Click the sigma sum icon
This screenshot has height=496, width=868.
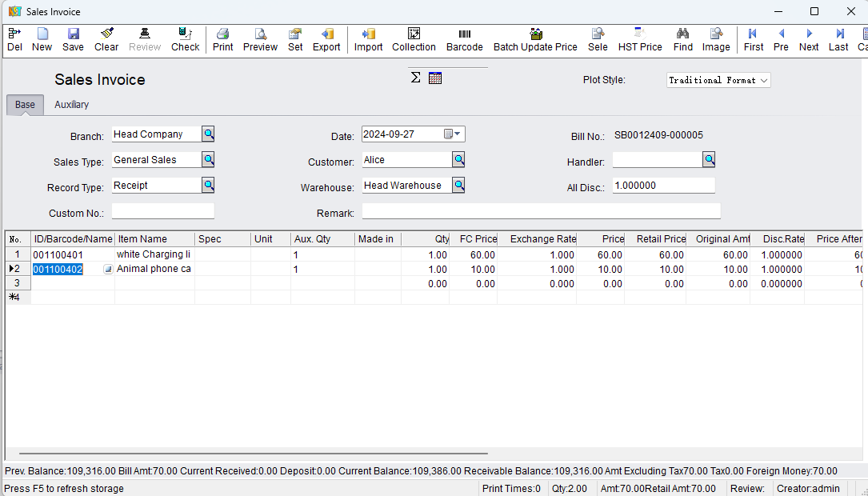(415, 78)
